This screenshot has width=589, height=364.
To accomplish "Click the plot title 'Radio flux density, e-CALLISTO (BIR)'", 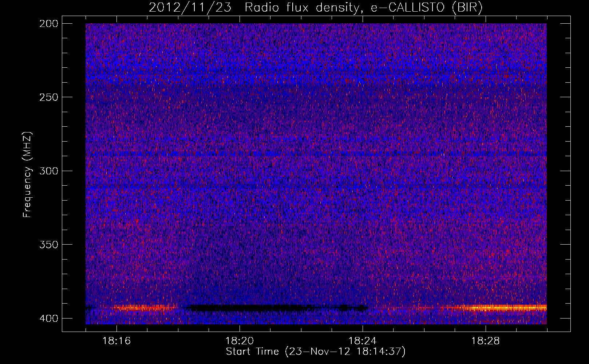I will [364, 8].
